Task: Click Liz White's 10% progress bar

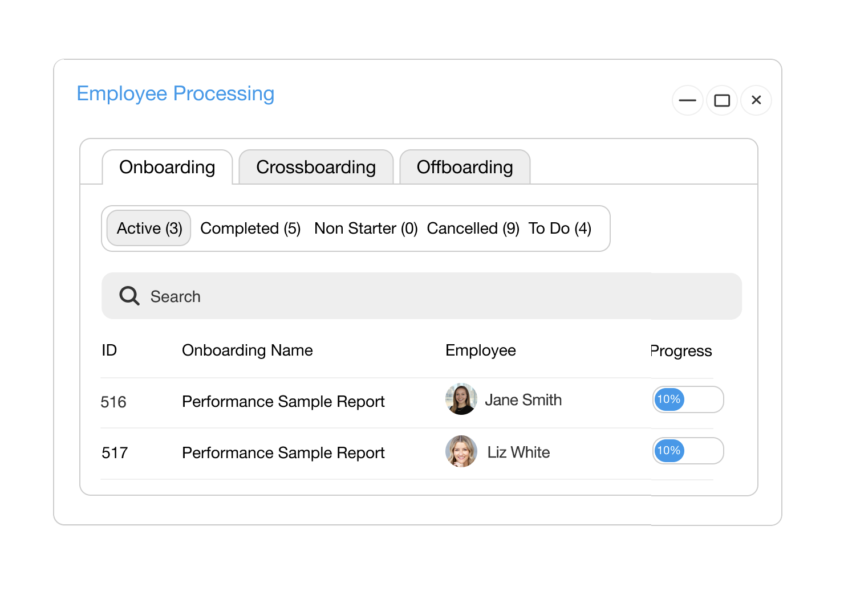Action: [688, 451]
